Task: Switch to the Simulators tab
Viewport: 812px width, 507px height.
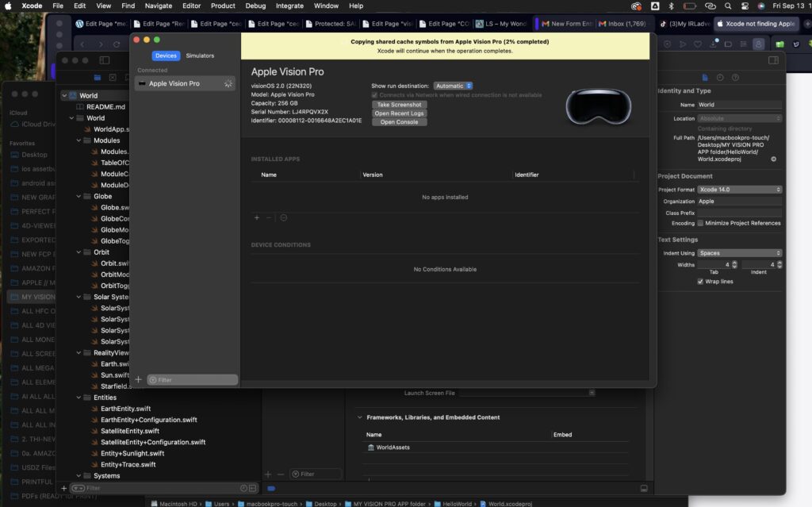Action: click(200, 56)
